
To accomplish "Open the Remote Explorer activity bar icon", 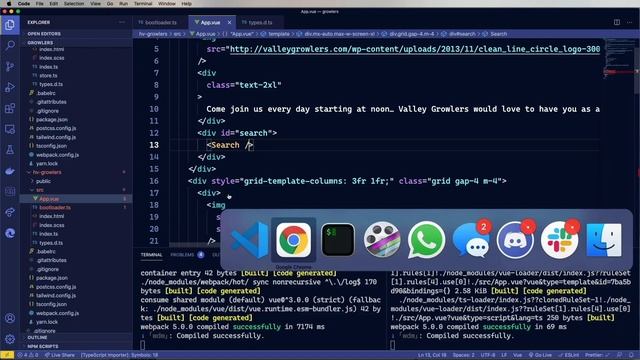I will click(x=10, y=129).
